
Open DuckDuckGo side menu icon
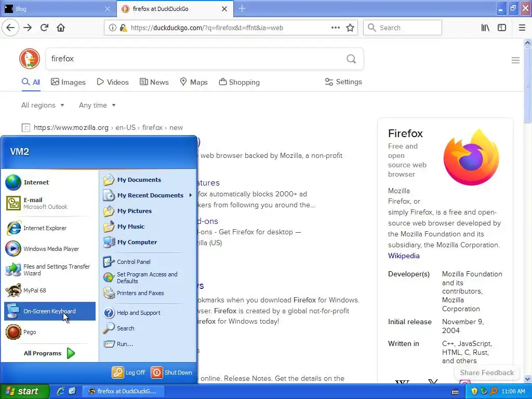[x=515, y=60]
